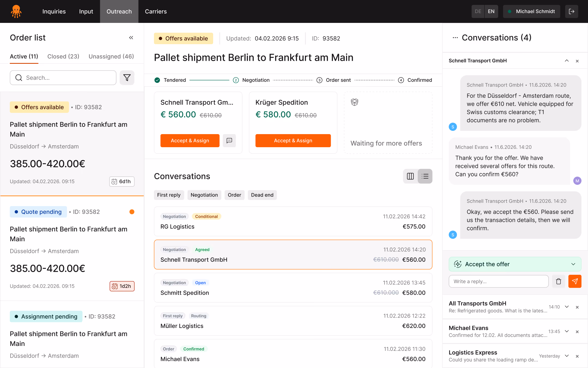Open the order list filter
The image size is (588, 368).
[127, 78]
